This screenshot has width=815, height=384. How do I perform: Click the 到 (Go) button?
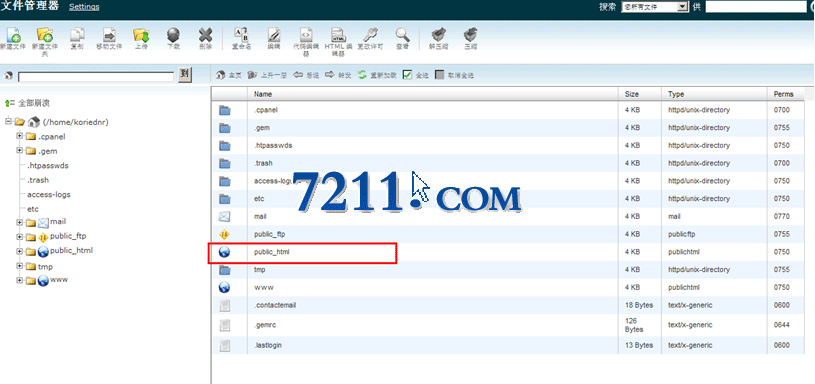tap(185, 75)
